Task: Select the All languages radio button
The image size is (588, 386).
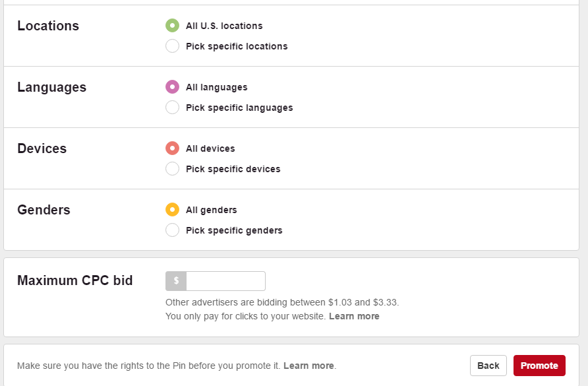Action: [172, 87]
